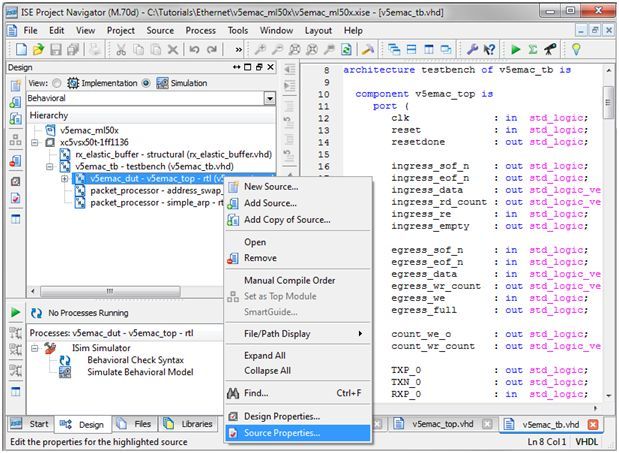Click the hierarchy horizontal scrollbar thumb

(110, 292)
